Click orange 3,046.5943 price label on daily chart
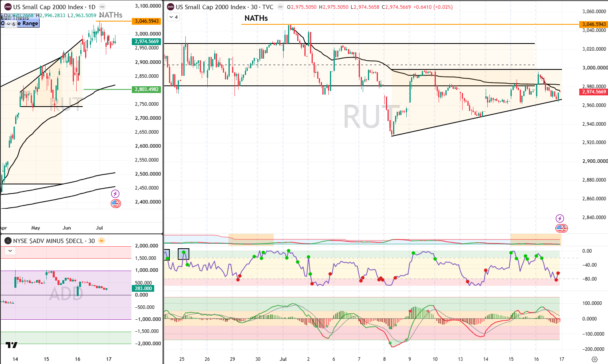The image size is (608, 364). click(x=147, y=21)
